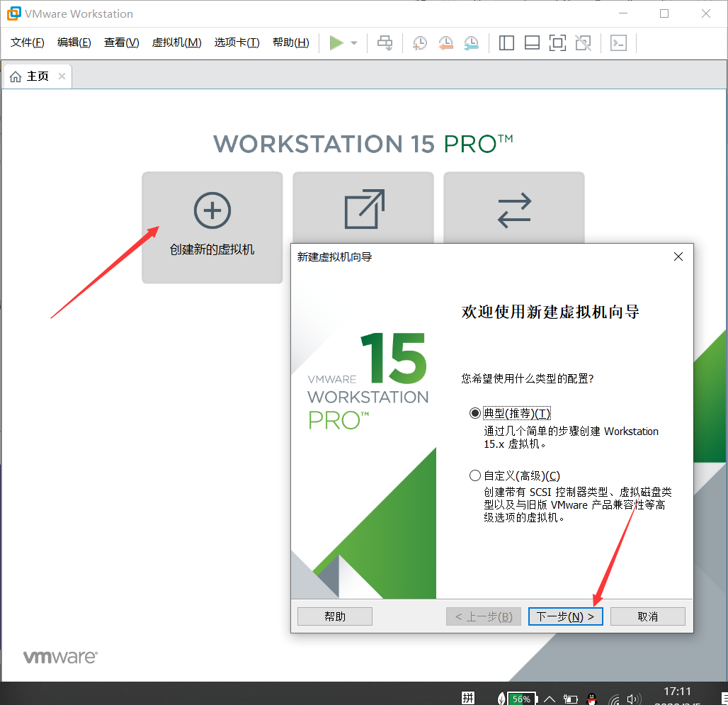Image resolution: width=728 pixels, height=705 pixels.
Task: Toggle the thumbnail bar icon
Action: point(532,43)
